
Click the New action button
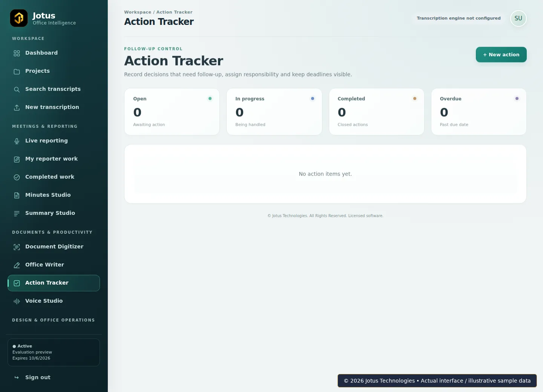pos(501,55)
